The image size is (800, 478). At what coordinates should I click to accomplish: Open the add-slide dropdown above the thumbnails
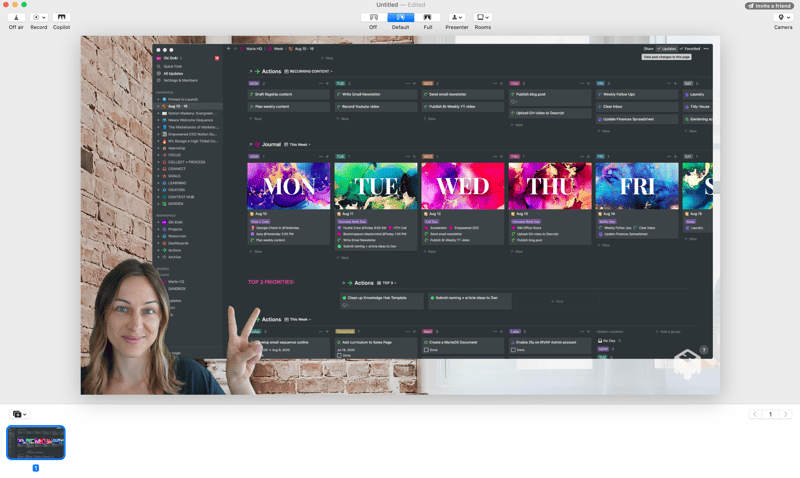(x=20, y=414)
